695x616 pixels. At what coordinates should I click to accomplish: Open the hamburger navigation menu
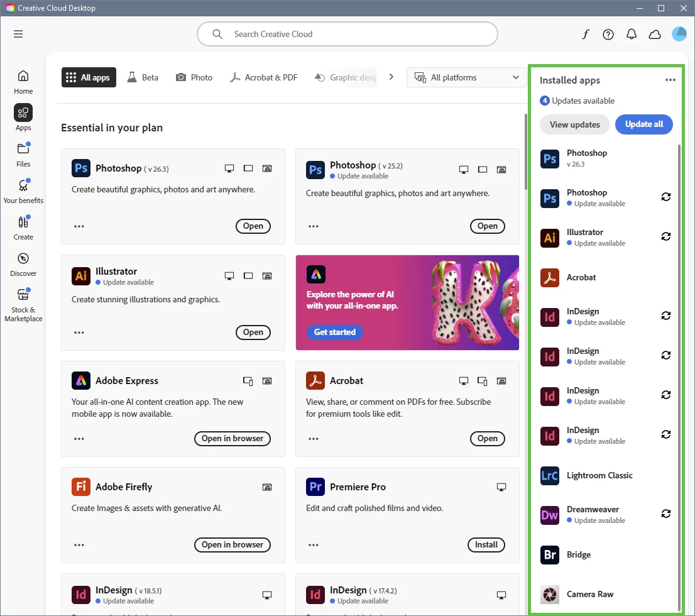coord(18,34)
